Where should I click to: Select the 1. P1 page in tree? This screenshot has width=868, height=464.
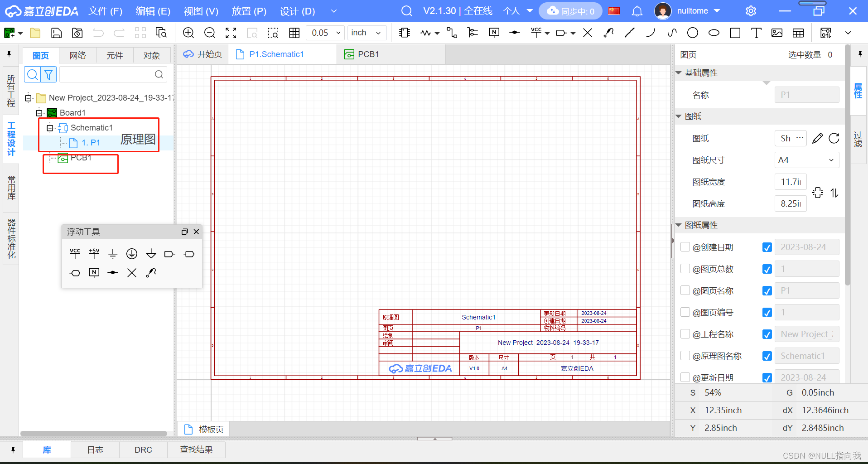click(x=91, y=143)
